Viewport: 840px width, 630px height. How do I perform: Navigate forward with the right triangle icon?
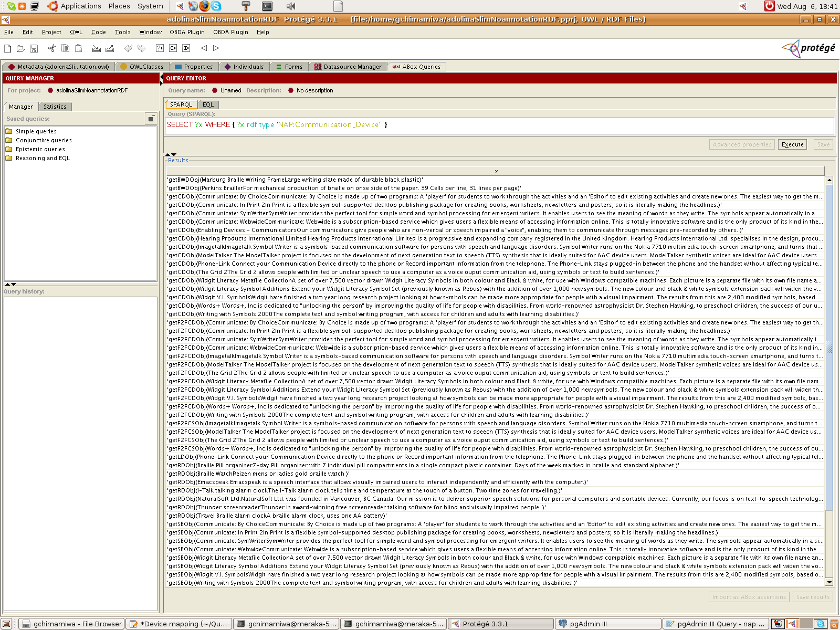coord(216,48)
